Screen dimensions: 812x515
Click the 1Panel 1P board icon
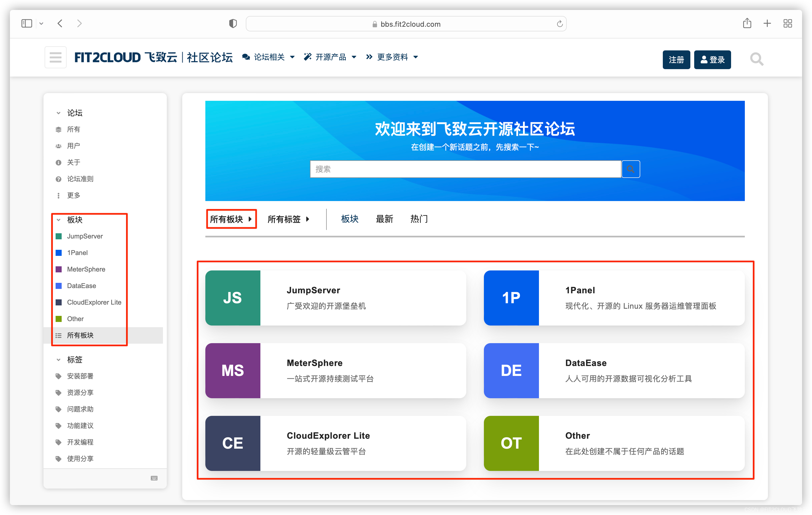coord(511,298)
